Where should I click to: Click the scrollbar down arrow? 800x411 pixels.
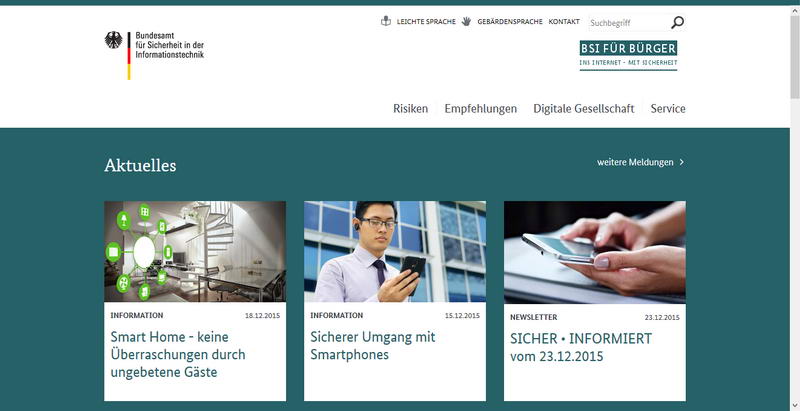click(795, 406)
